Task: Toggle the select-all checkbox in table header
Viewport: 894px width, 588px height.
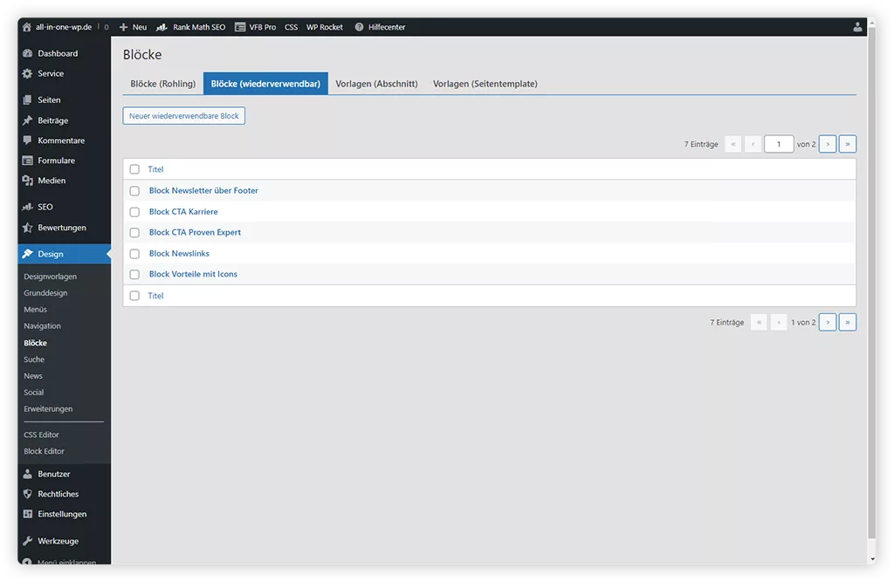Action: (134, 169)
